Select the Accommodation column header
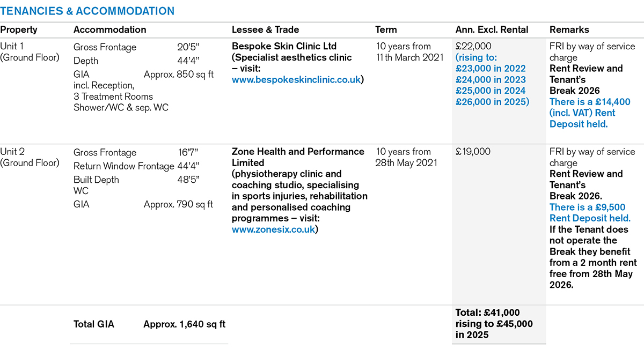This screenshot has width=644, height=349. (109, 30)
